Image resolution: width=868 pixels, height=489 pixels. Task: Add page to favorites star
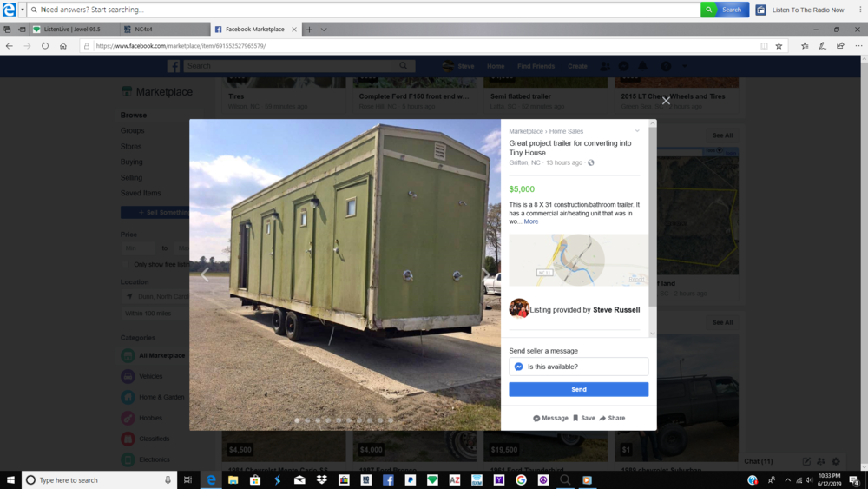[x=779, y=46]
